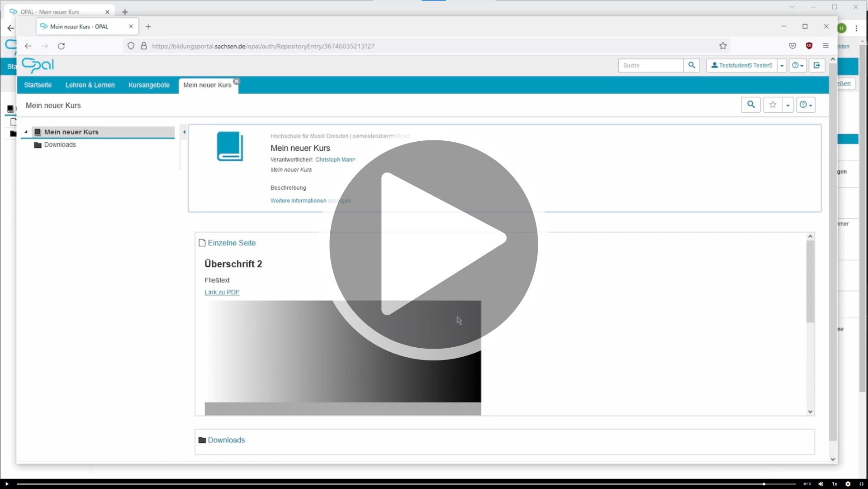Image resolution: width=868 pixels, height=489 pixels.
Task: Mark course as favorite with star icon
Action: click(773, 105)
